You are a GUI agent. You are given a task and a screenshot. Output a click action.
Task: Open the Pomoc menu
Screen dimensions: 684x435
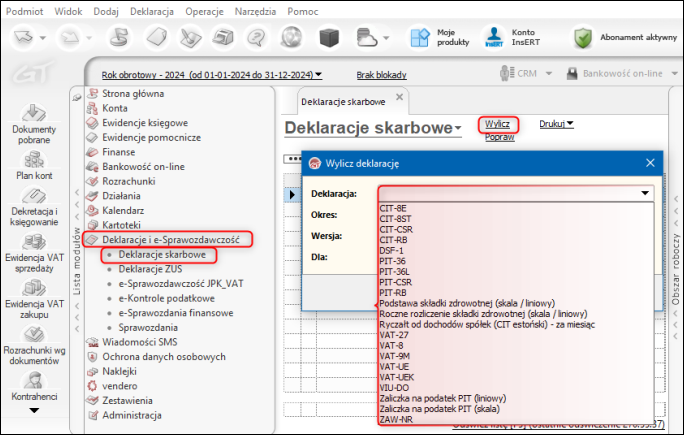point(302,11)
